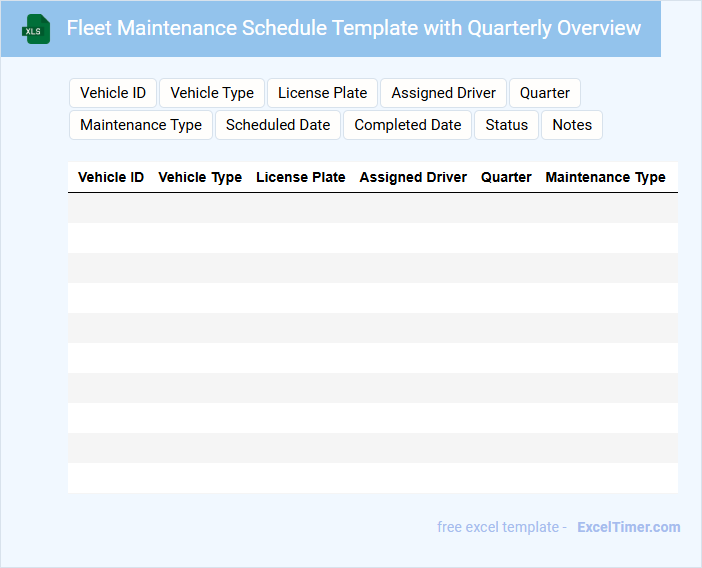Click the License Plate tag
The height and width of the screenshot is (568, 702).
[x=322, y=93]
